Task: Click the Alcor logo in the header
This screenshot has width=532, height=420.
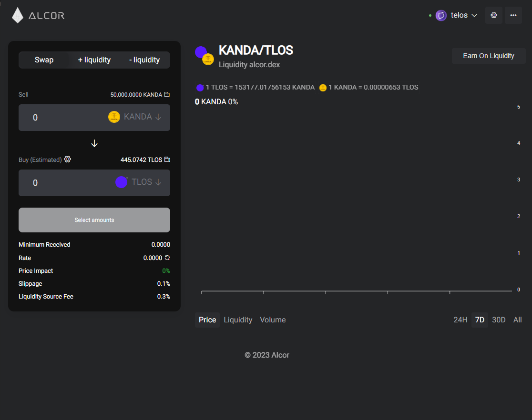Action: (x=38, y=15)
